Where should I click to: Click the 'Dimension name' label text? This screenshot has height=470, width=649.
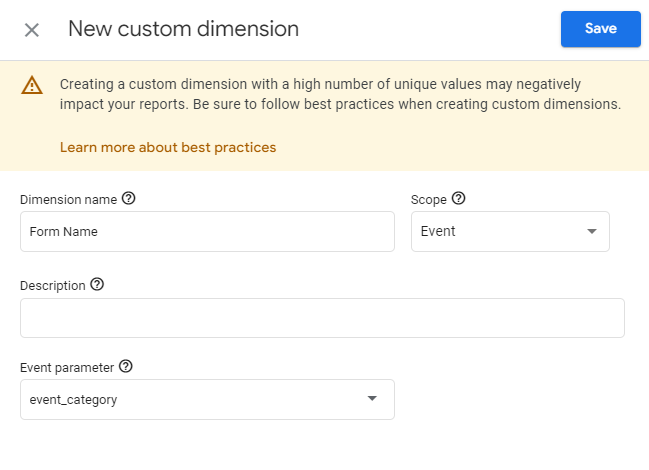(x=68, y=200)
